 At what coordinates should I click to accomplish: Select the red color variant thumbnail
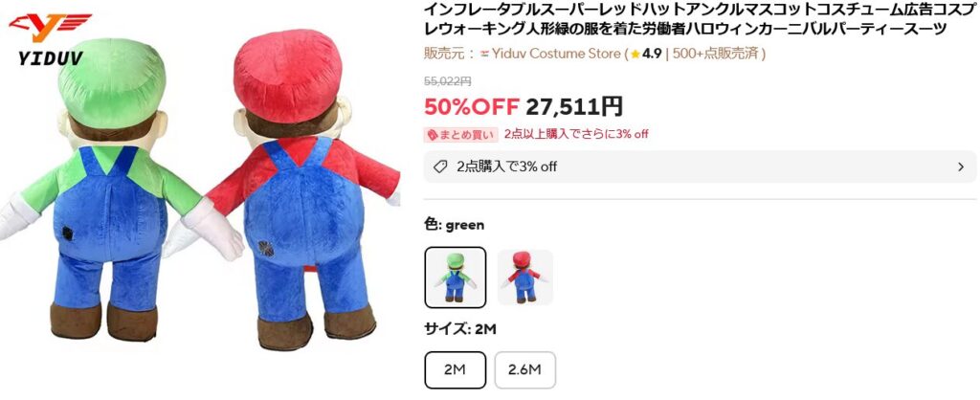(525, 278)
